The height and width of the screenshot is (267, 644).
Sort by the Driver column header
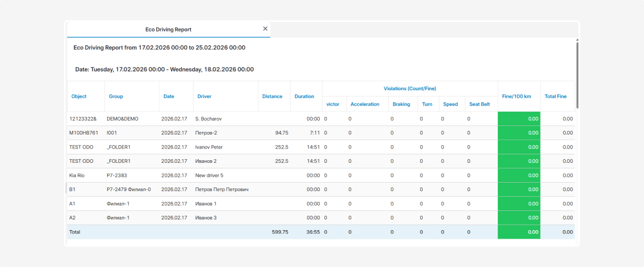pos(204,97)
